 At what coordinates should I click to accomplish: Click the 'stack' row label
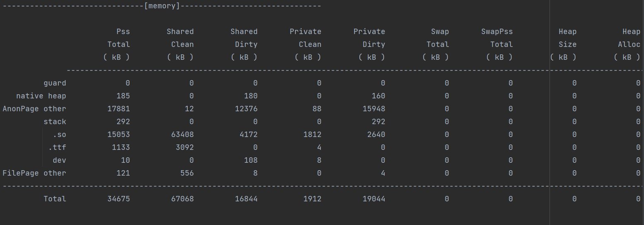(x=55, y=122)
